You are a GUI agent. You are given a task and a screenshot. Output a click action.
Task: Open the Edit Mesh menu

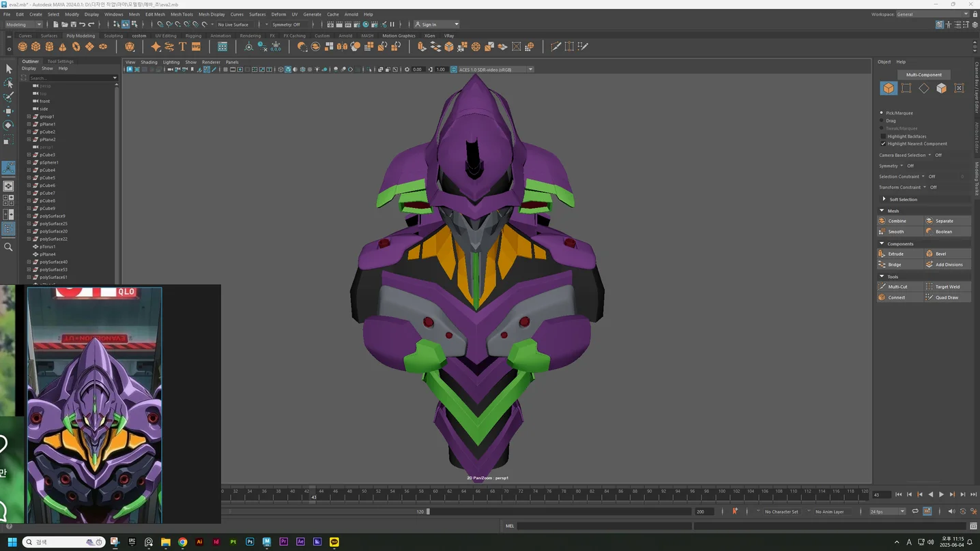(155, 14)
